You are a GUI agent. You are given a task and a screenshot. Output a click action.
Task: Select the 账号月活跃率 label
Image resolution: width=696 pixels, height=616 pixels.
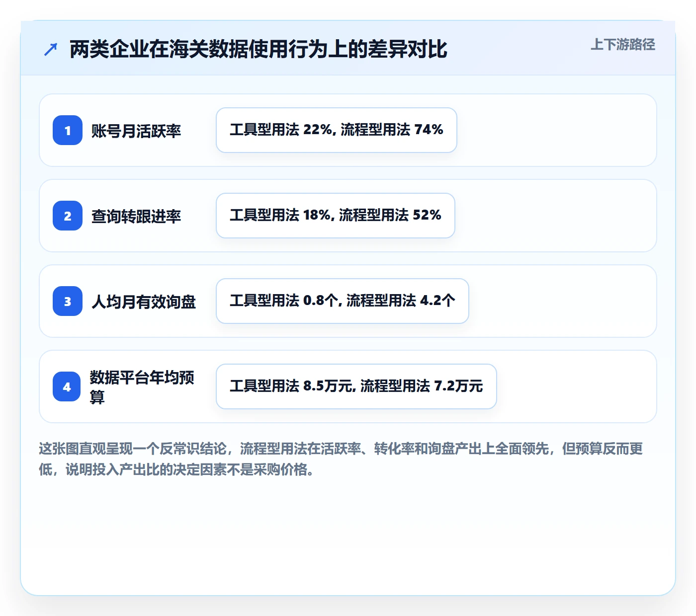coord(136,131)
